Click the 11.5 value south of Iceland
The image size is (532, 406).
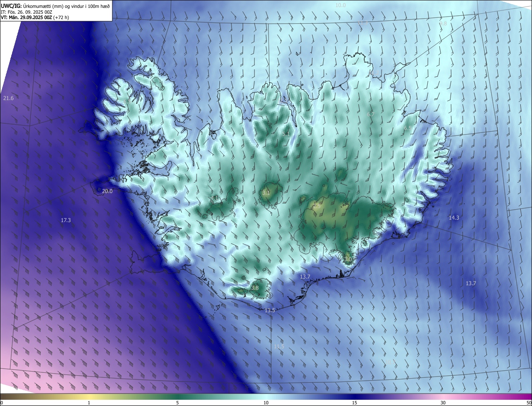click(x=279, y=346)
